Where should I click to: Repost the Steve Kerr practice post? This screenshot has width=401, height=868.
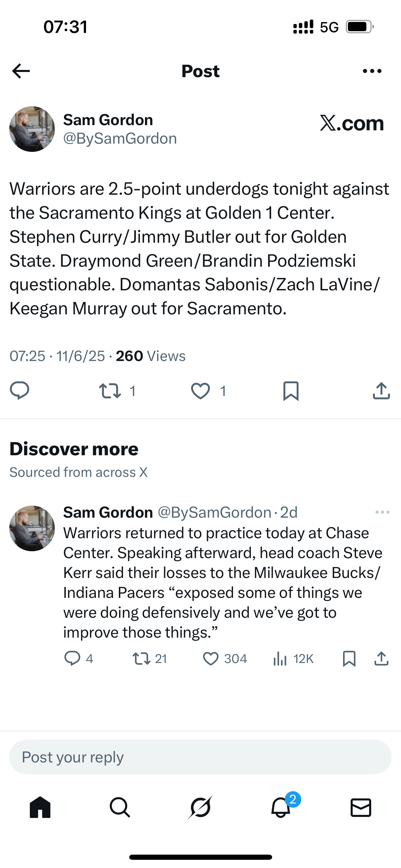pos(142,659)
